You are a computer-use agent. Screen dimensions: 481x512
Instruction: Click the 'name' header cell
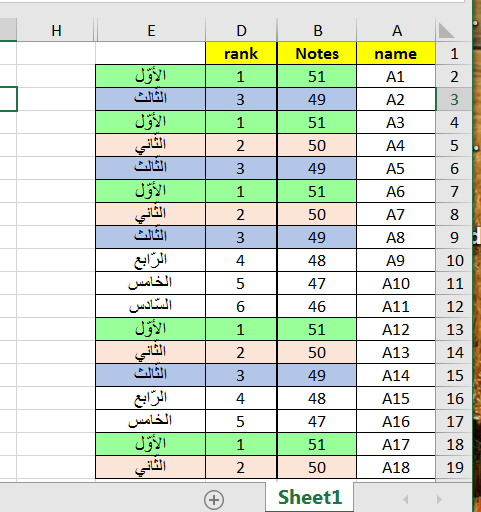tap(396, 53)
